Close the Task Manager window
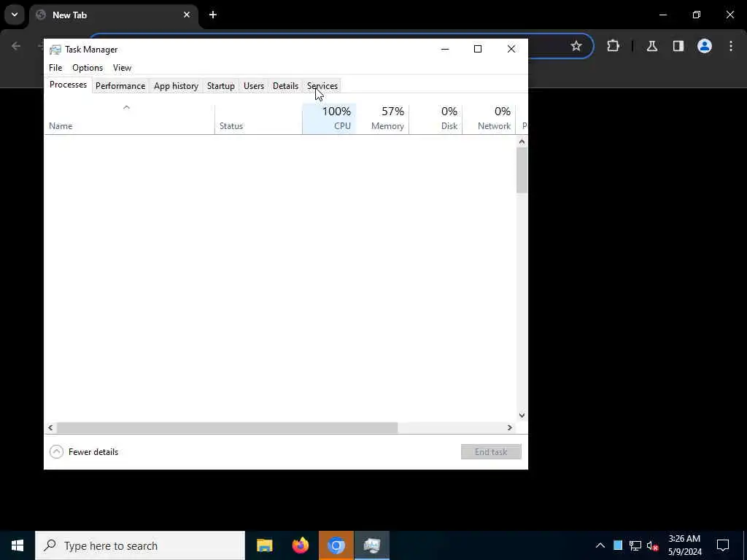This screenshot has width=747, height=560. [511, 49]
